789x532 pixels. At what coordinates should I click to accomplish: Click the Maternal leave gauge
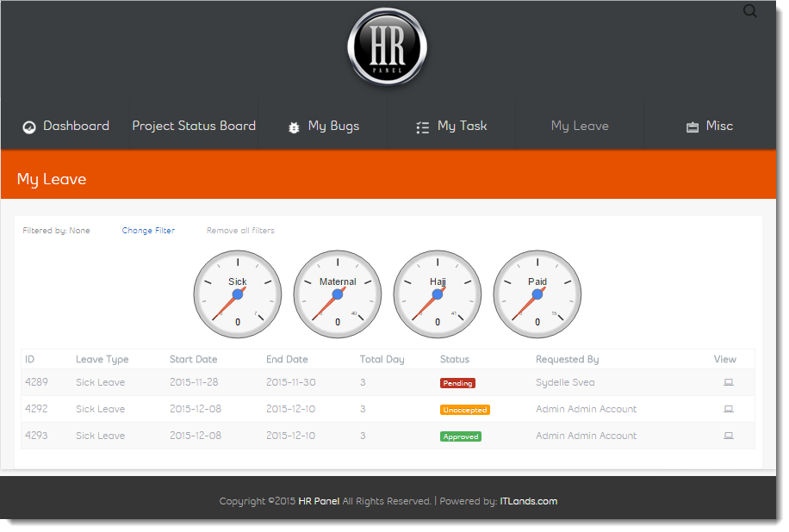tap(338, 294)
